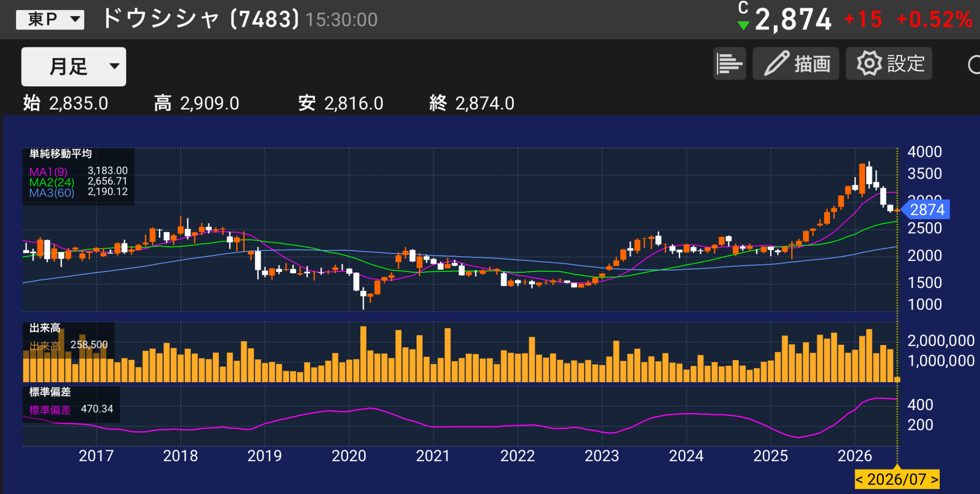Open the 東P market dropdown
The image size is (980, 494).
pos(50,20)
